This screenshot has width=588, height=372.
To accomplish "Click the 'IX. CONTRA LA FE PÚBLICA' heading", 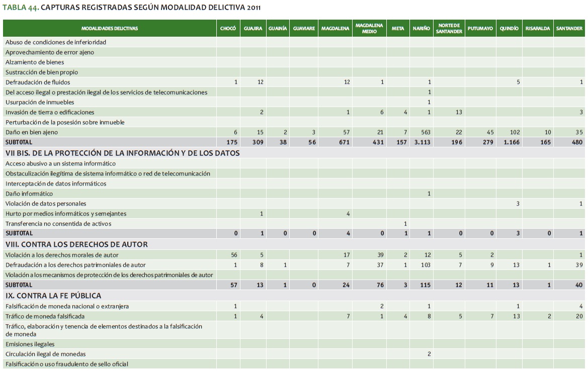I will point(53,296).
